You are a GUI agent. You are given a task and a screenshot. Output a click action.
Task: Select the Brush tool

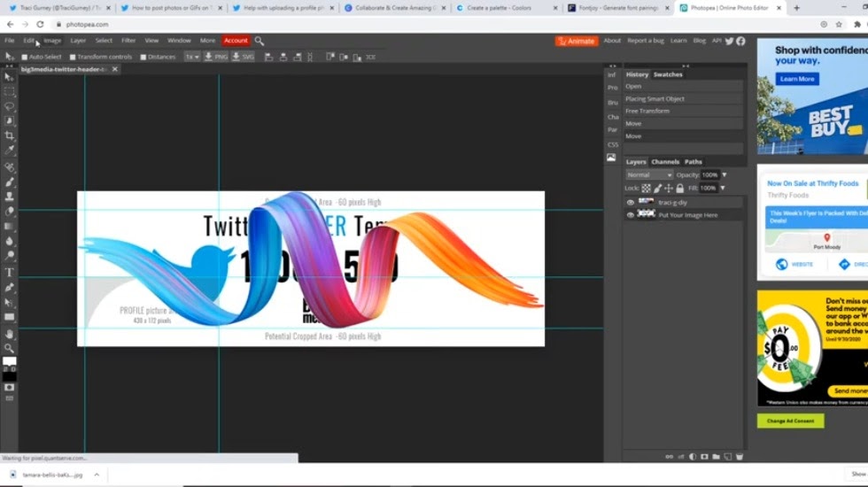tap(9, 182)
